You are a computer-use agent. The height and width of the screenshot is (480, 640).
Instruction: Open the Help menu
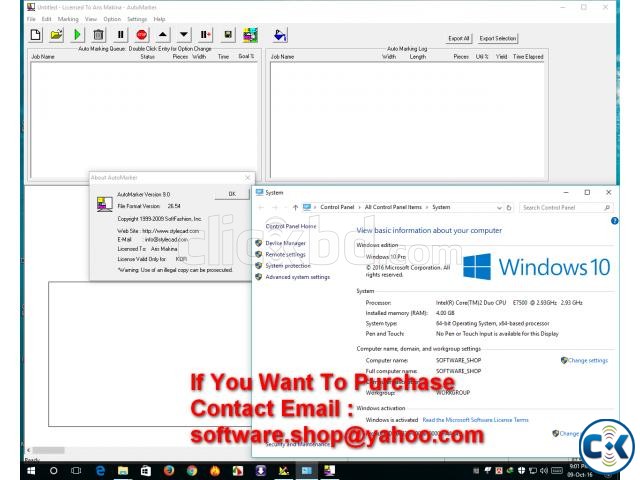click(159, 19)
